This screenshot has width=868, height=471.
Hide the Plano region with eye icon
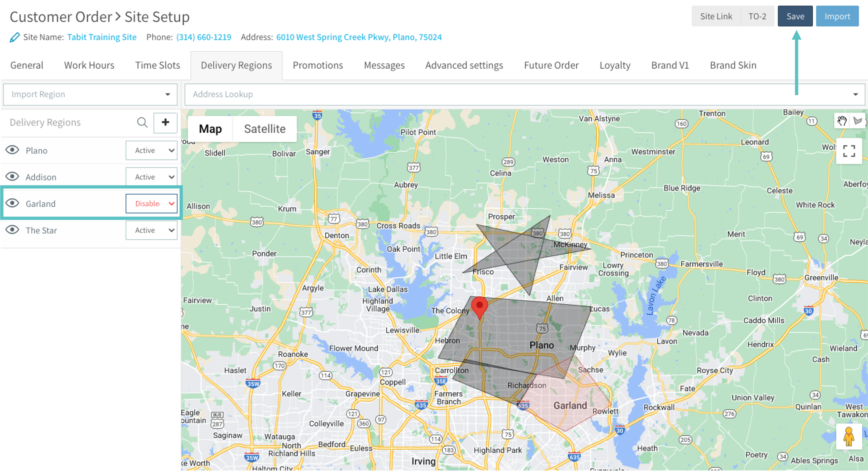click(13, 150)
